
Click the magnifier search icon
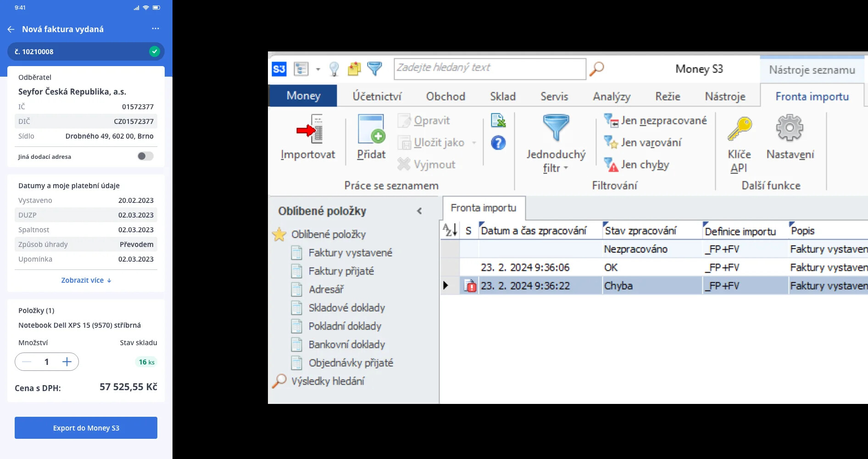(x=596, y=69)
